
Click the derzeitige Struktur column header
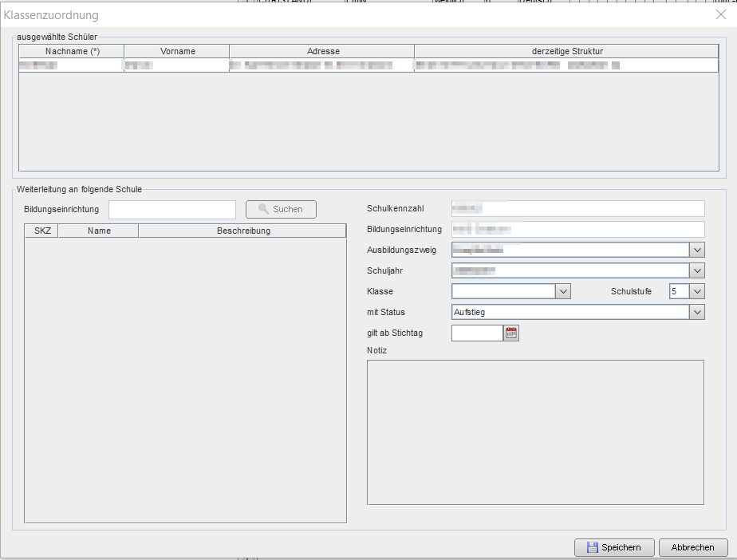pos(566,51)
